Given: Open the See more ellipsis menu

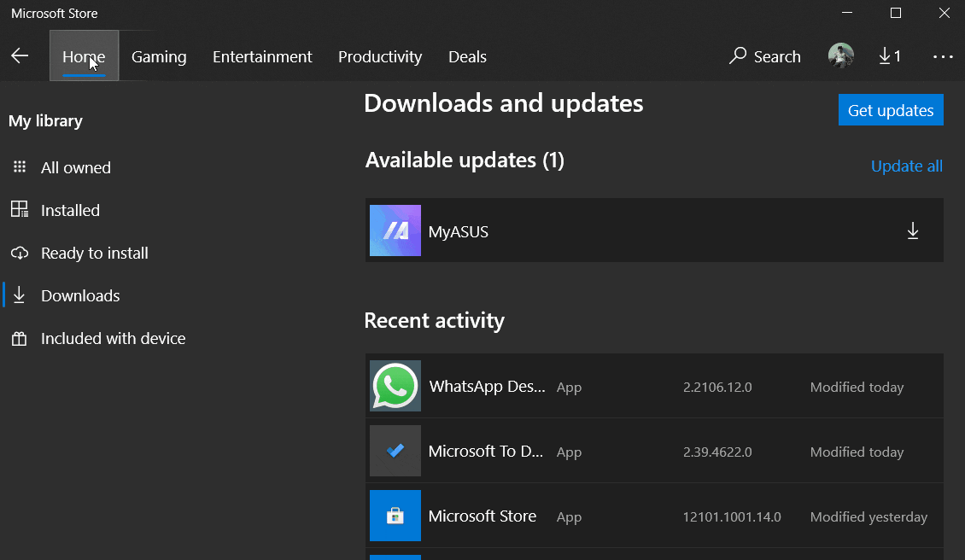Looking at the screenshot, I should 943,56.
